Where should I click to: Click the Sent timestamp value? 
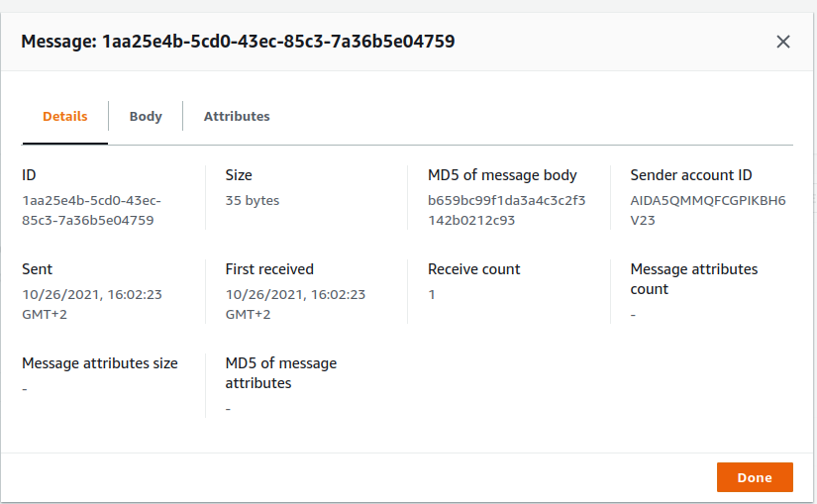coord(92,304)
